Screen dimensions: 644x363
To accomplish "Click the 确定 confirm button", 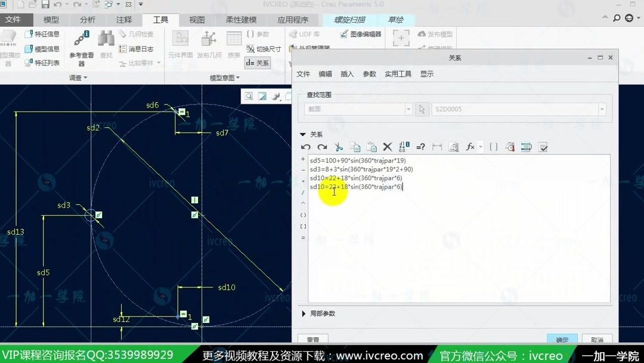I will pyautogui.click(x=561, y=339).
